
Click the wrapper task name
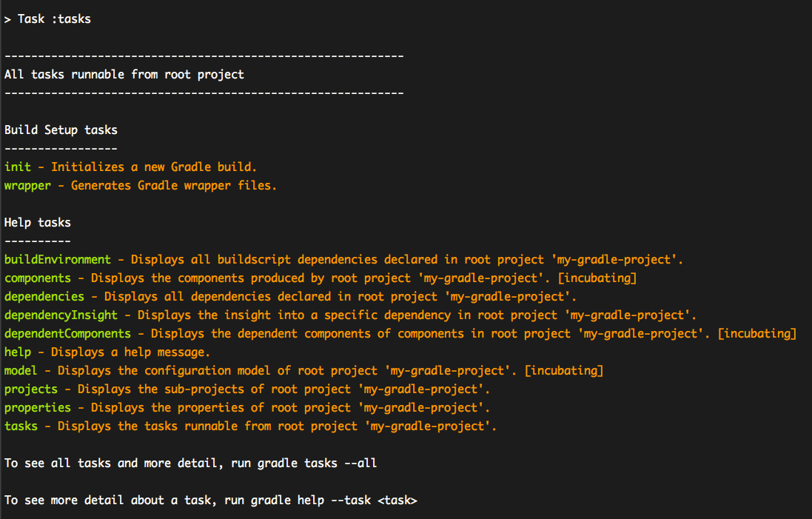point(27,185)
